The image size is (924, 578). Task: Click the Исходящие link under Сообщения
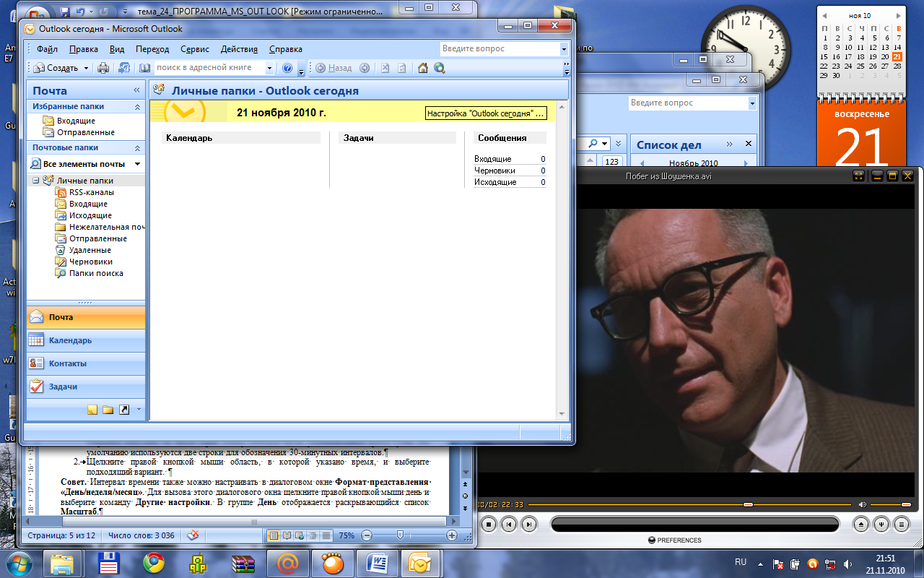click(x=495, y=182)
